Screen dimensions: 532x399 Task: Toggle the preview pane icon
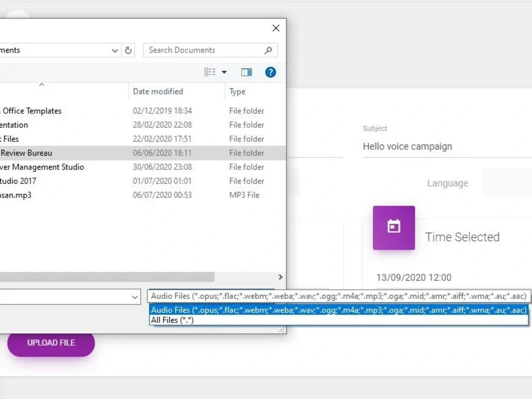point(247,72)
